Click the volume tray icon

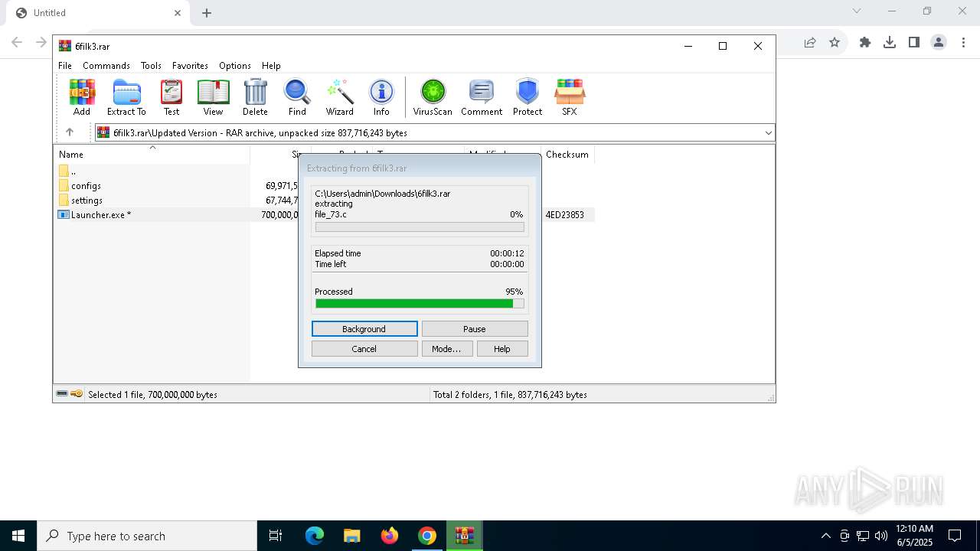(881, 536)
